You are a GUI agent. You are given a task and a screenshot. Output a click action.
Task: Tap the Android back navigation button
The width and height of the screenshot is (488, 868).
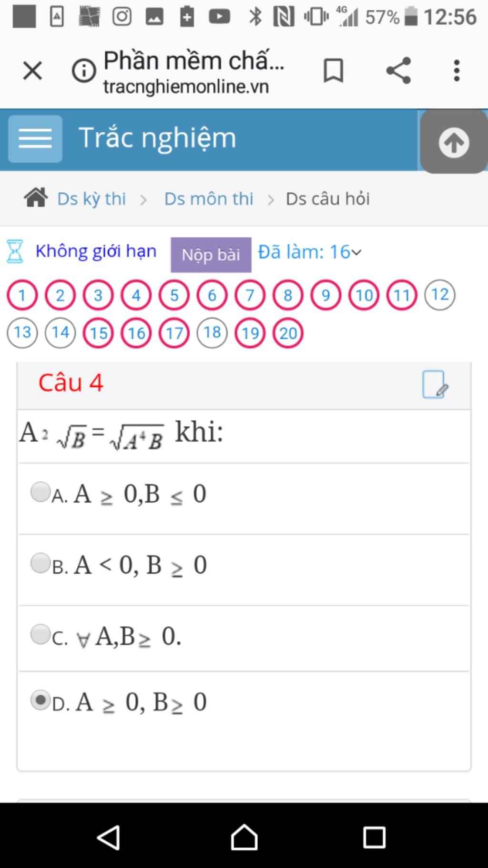pos(109,837)
